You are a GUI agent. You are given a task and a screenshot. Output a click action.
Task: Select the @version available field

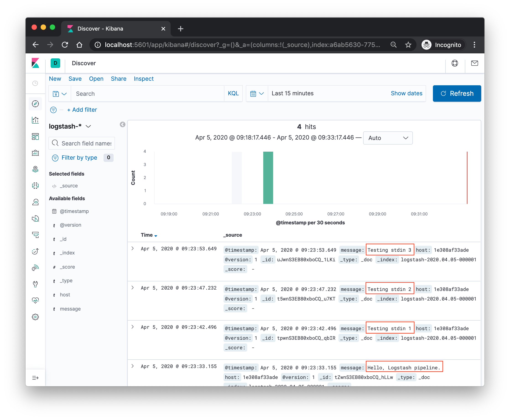click(x=70, y=225)
